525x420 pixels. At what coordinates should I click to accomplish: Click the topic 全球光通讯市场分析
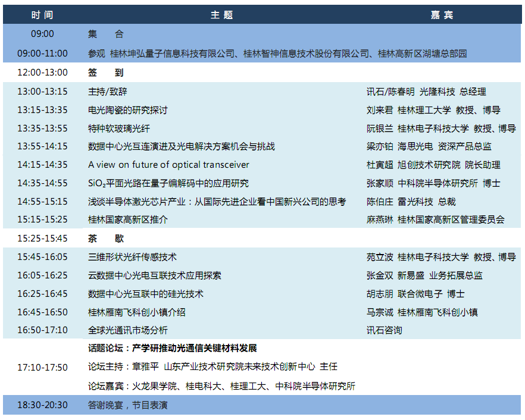(128, 330)
